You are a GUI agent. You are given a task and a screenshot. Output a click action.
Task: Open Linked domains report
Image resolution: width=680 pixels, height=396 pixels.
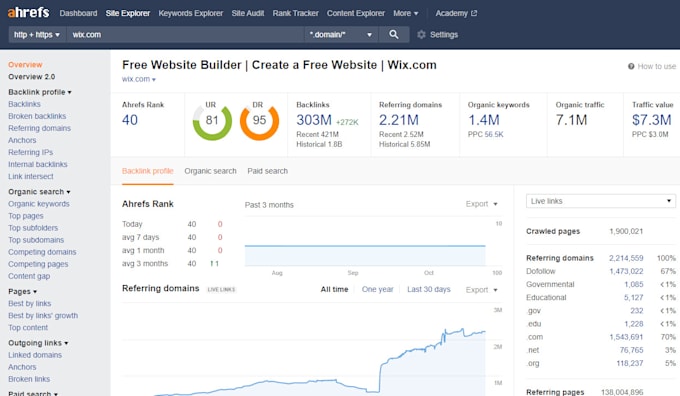[x=35, y=355]
